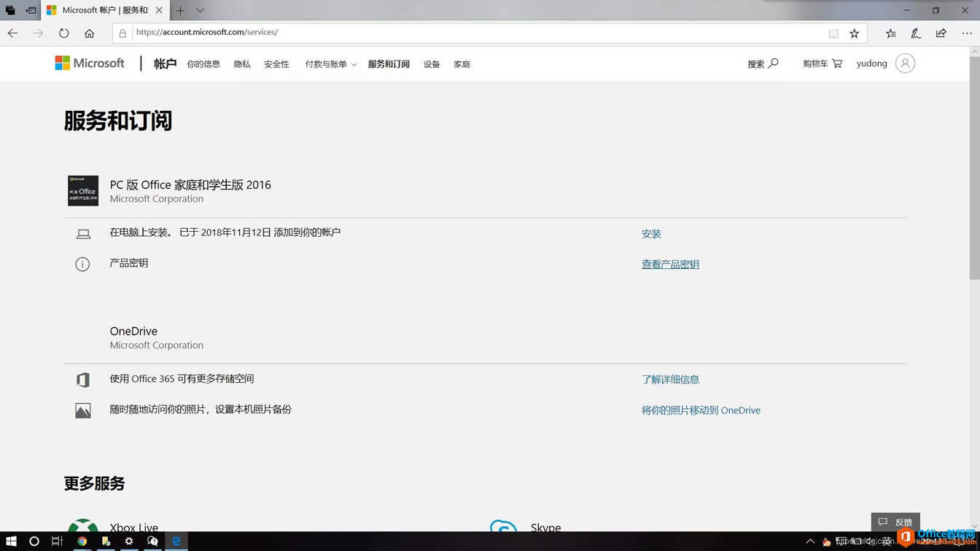Image resolution: width=980 pixels, height=551 pixels.
Task: Open the Windows Start menu
Action: [11, 542]
